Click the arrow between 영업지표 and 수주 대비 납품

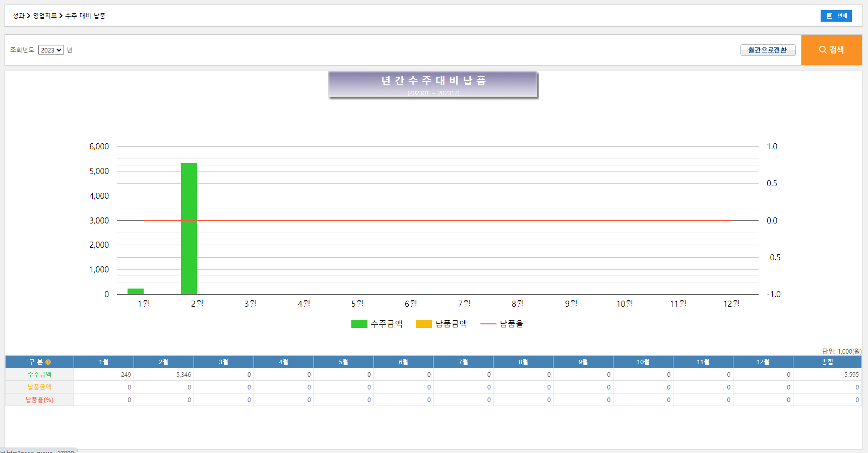click(x=61, y=16)
